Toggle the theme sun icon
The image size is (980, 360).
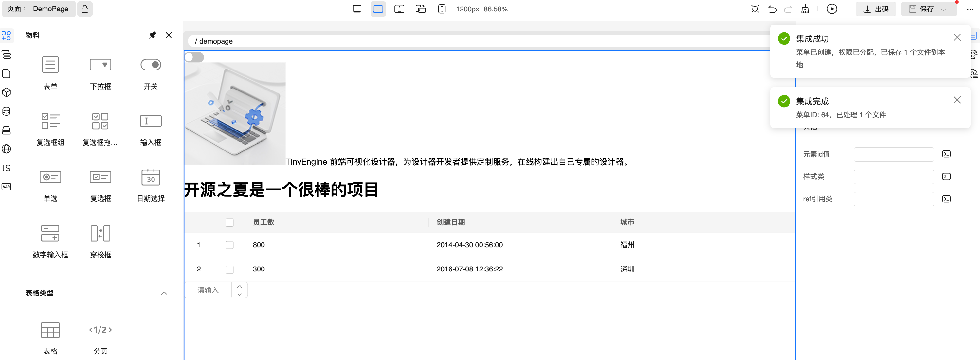755,9
